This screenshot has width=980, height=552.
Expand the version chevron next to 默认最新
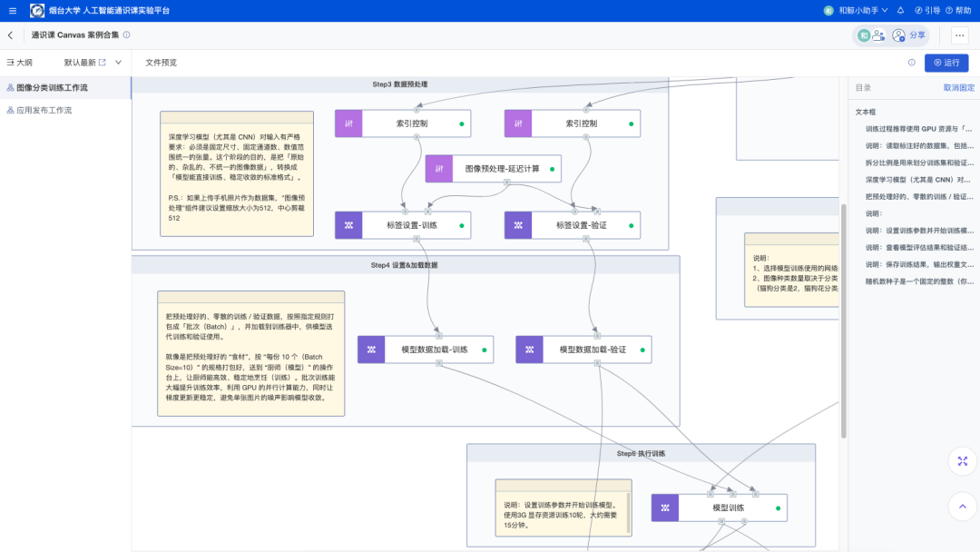118,63
